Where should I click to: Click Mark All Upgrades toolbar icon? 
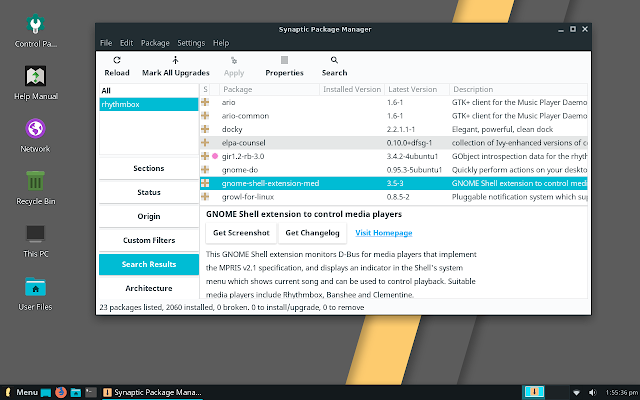click(176, 60)
